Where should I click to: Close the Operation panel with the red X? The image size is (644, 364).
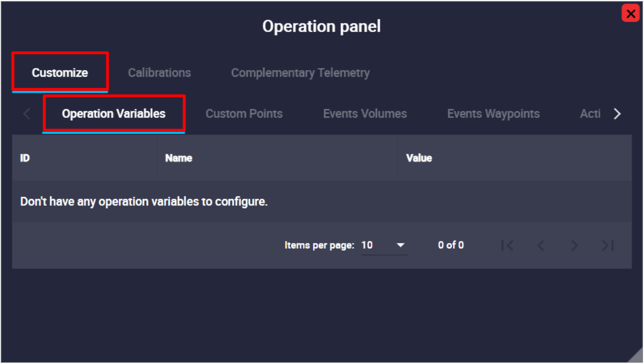coord(630,14)
